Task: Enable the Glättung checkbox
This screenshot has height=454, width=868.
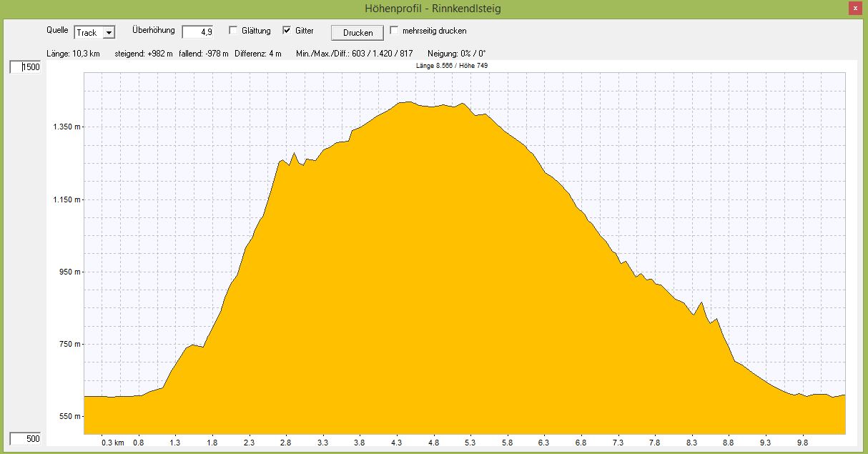Action: (233, 31)
